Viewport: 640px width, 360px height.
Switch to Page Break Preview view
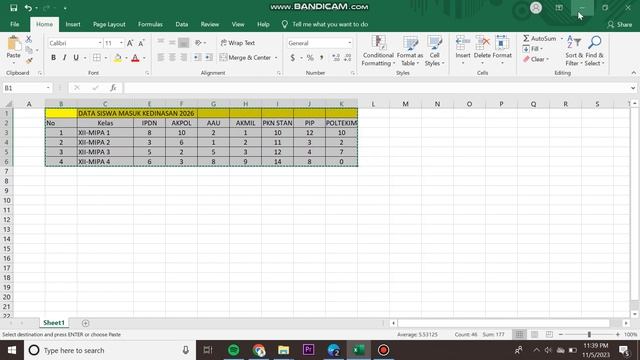click(x=549, y=334)
